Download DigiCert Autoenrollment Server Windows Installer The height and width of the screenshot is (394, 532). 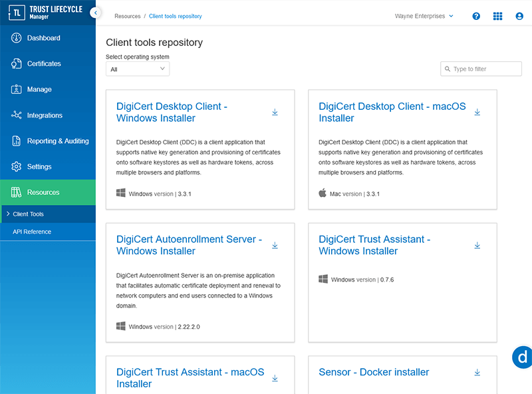click(275, 245)
